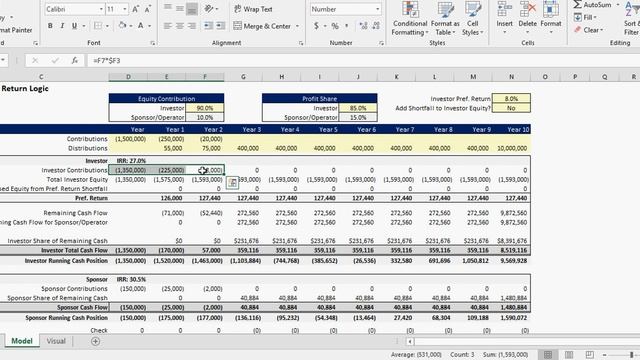640x360 pixels.
Task: Decrease font size with smaller A icon
Action: pos(148,9)
